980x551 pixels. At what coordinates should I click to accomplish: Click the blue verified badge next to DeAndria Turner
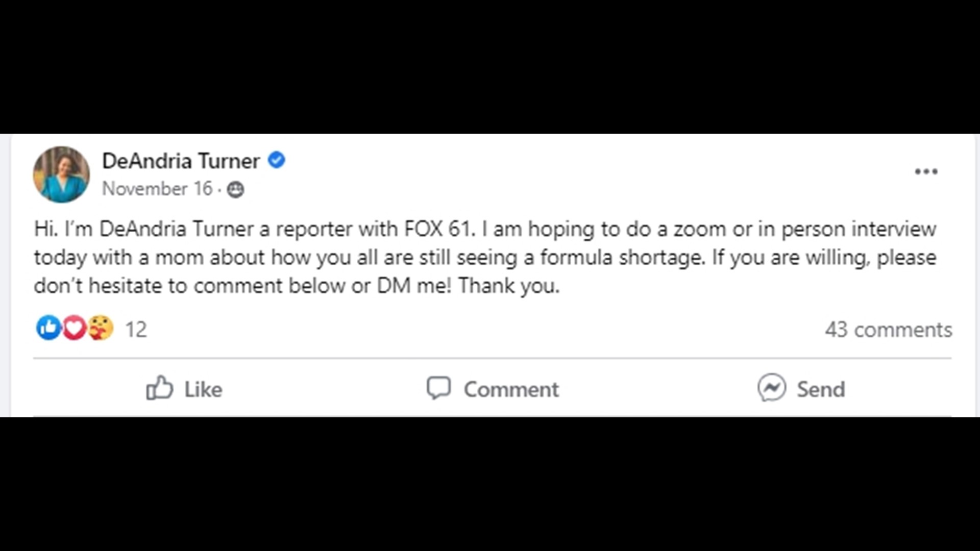click(x=277, y=160)
